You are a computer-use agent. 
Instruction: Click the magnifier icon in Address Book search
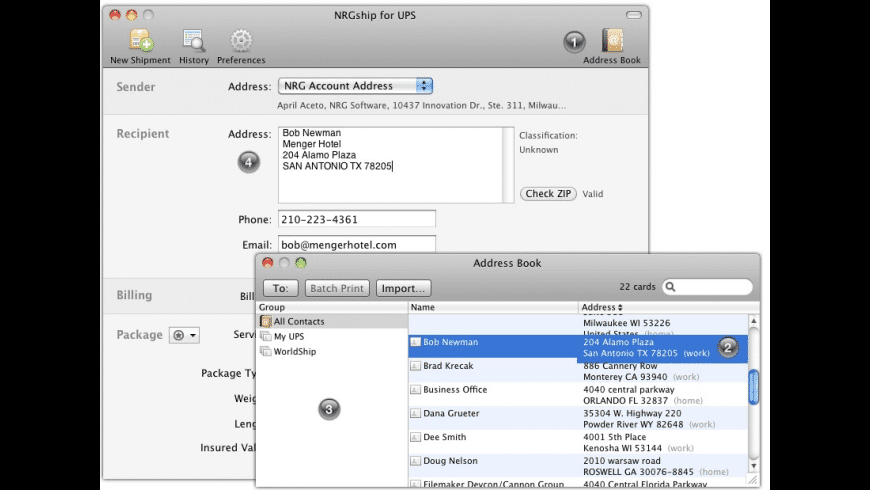point(671,287)
